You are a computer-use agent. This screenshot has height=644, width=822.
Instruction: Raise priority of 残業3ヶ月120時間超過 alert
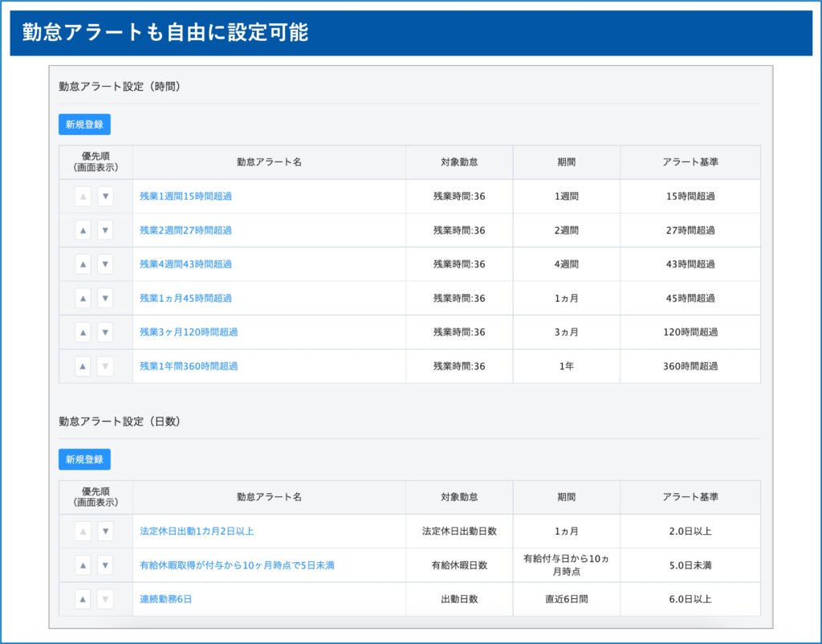(83, 332)
